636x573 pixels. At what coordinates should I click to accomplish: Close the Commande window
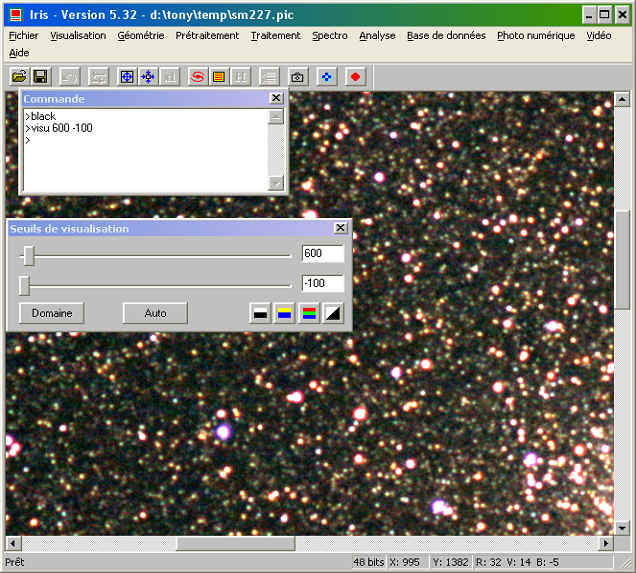click(x=276, y=98)
